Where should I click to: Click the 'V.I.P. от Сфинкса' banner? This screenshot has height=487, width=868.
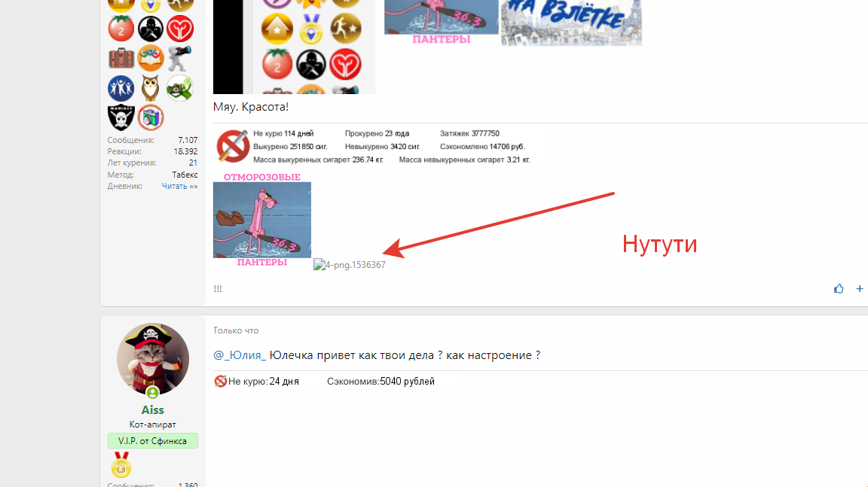coord(153,440)
